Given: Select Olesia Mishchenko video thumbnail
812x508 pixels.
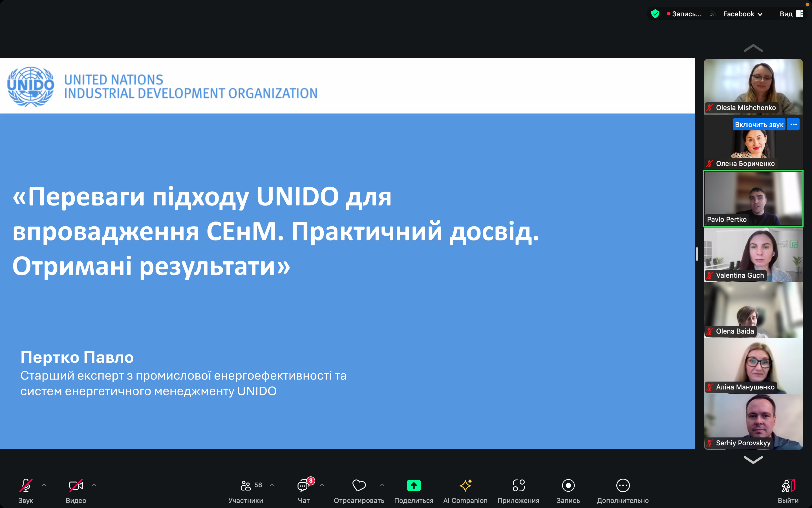Looking at the screenshot, I should tap(753, 86).
